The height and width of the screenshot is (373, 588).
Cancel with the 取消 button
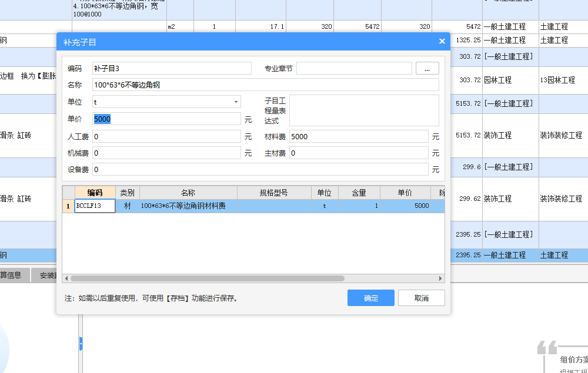click(x=422, y=298)
